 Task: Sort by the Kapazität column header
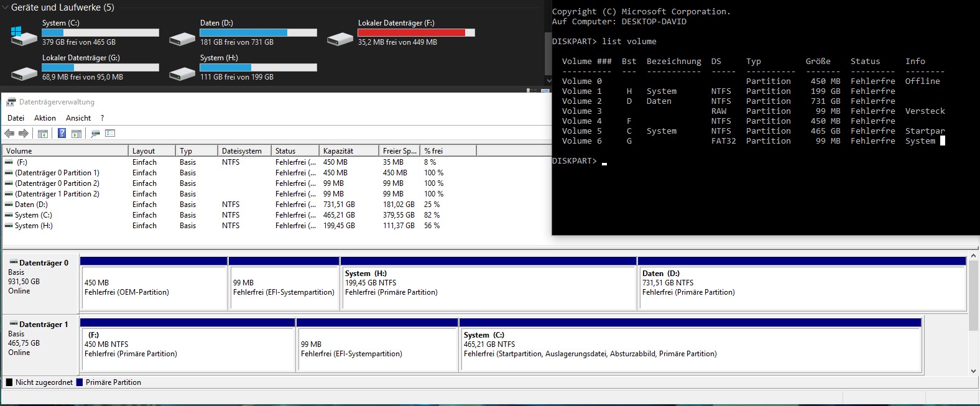[x=349, y=151]
